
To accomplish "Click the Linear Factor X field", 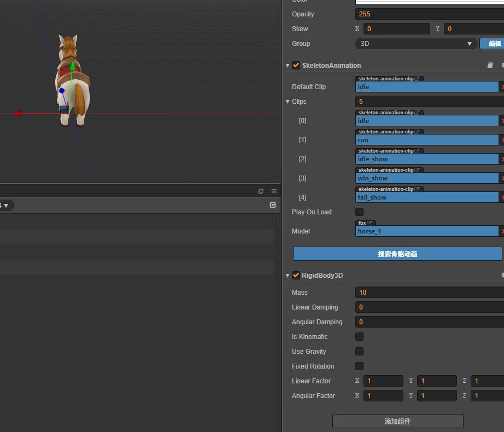I will point(383,381).
